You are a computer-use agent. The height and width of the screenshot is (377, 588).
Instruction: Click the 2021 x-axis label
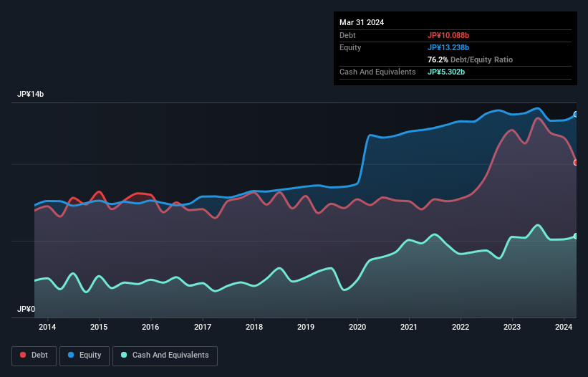pyautogui.click(x=409, y=327)
